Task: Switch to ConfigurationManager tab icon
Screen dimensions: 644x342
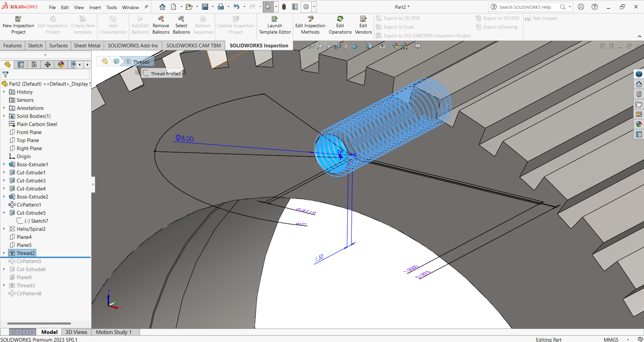Action: (34, 65)
